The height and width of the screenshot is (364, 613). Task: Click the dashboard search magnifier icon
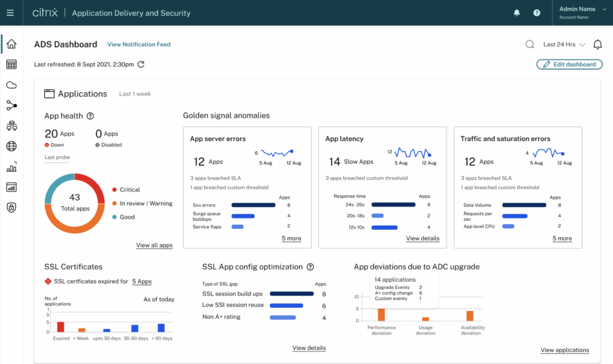[530, 44]
